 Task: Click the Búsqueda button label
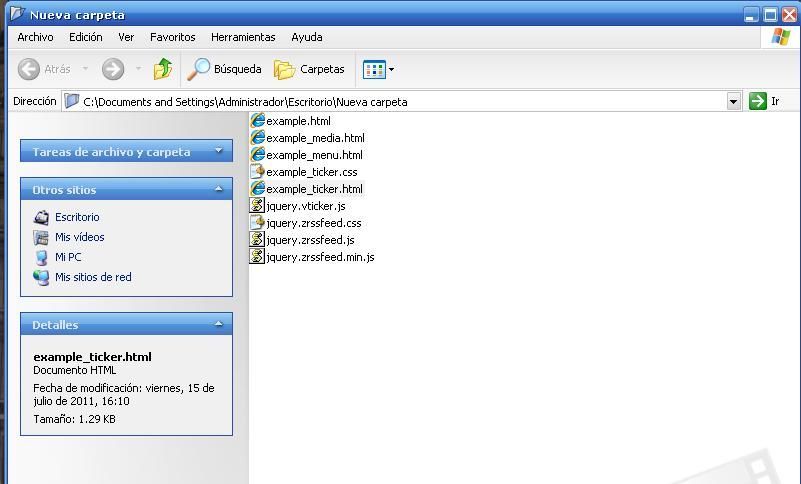[238, 69]
